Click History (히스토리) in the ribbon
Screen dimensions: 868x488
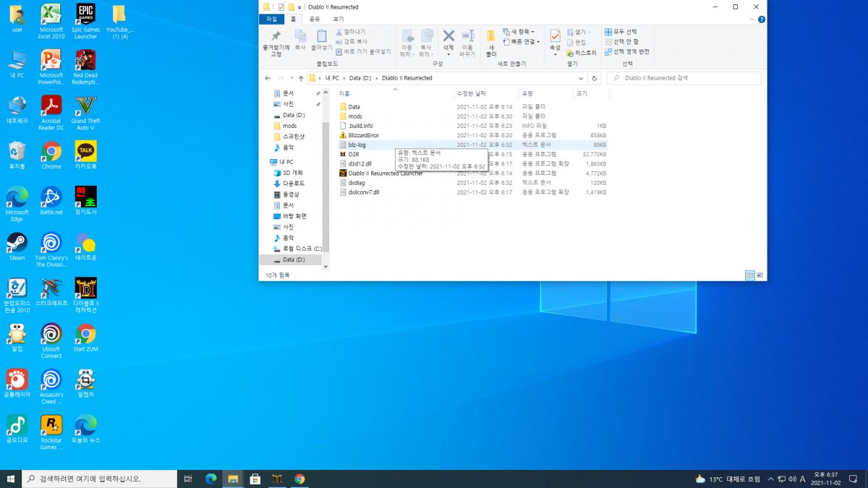click(582, 52)
